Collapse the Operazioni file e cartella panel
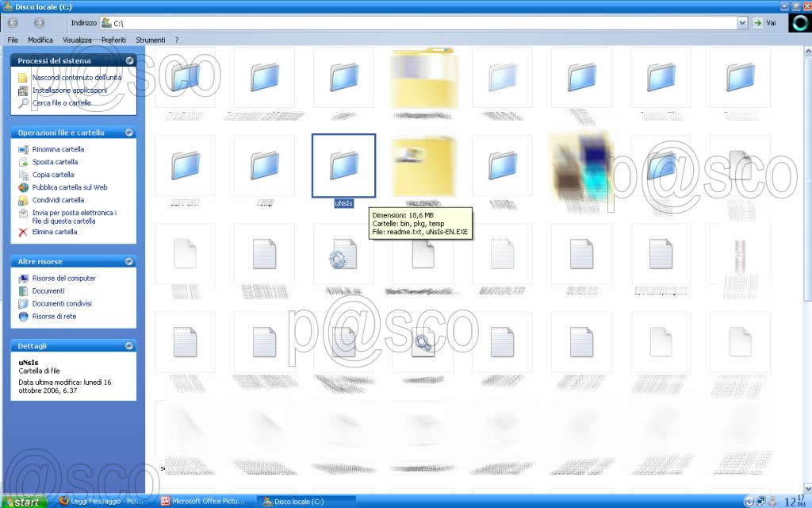Image resolution: width=812 pixels, height=508 pixels. [129, 133]
